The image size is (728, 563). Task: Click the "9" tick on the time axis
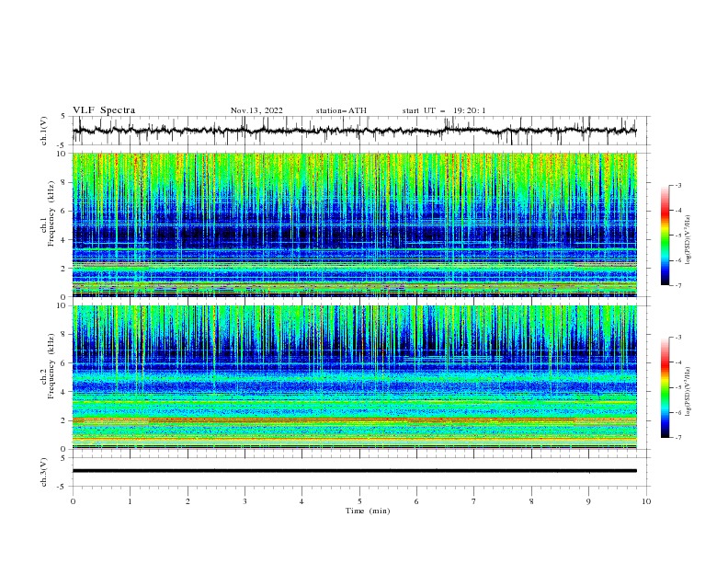[588, 501]
